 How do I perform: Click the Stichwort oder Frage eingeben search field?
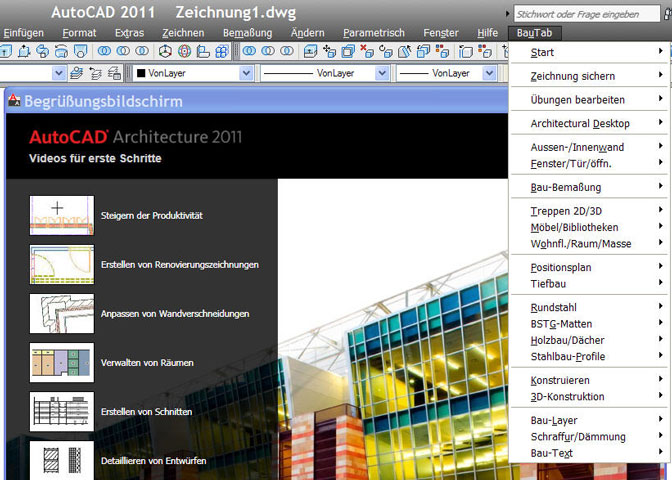click(x=587, y=14)
